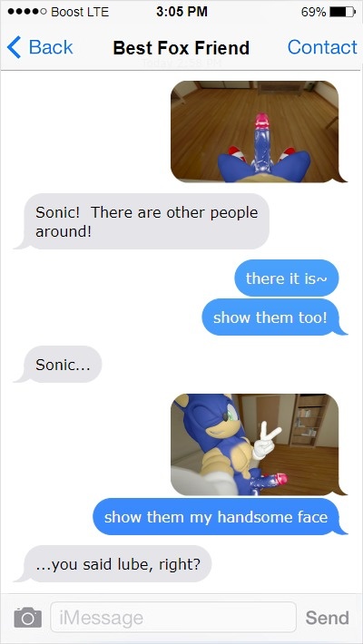
Task: Select the 'there it is~' message bubble
Action: pyautogui.click(x=286, y=278)
